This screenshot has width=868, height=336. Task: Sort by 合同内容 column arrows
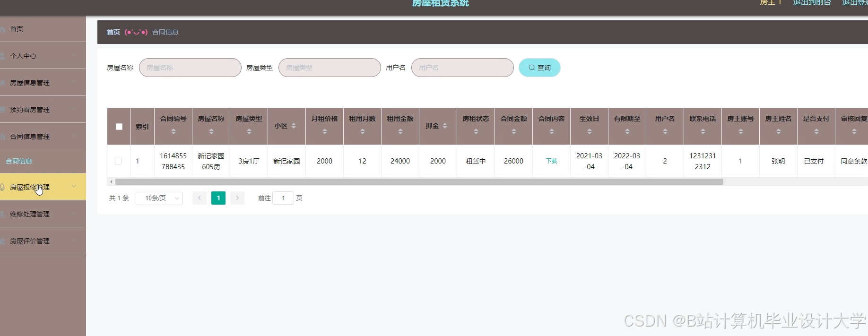coord(552,132)
